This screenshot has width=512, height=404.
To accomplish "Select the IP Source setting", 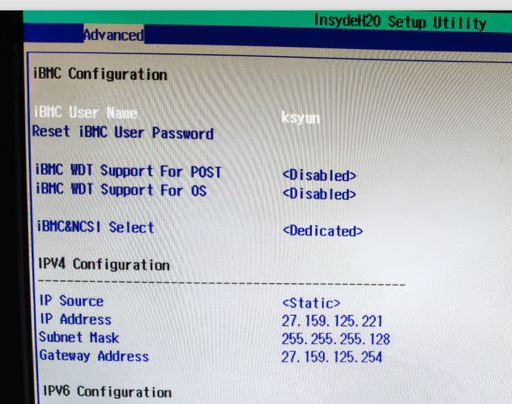I will click(x=72, y=301).
